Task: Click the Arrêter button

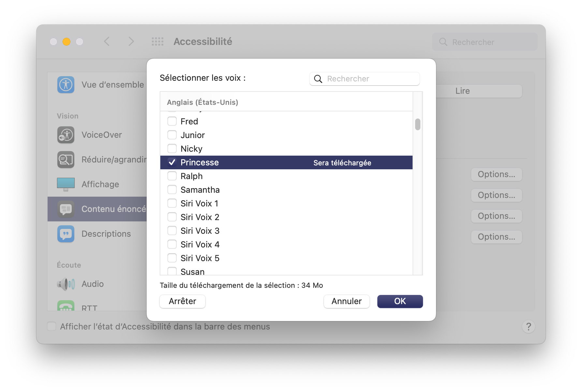Action: (x=182, y=301)
